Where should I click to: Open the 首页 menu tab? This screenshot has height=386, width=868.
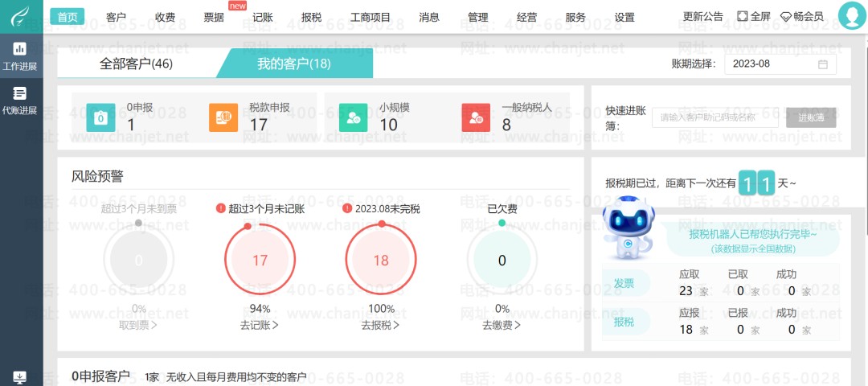[68, 17]
